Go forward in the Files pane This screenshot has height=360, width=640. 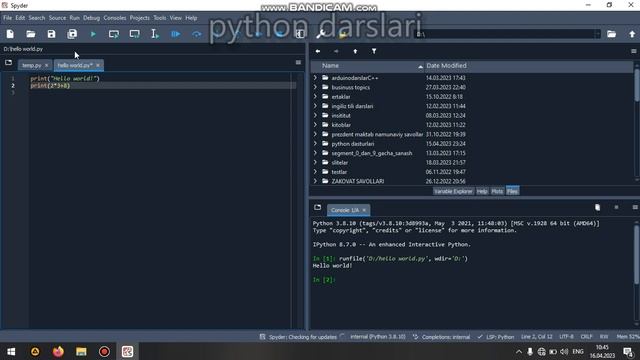[x=336, y=51]
